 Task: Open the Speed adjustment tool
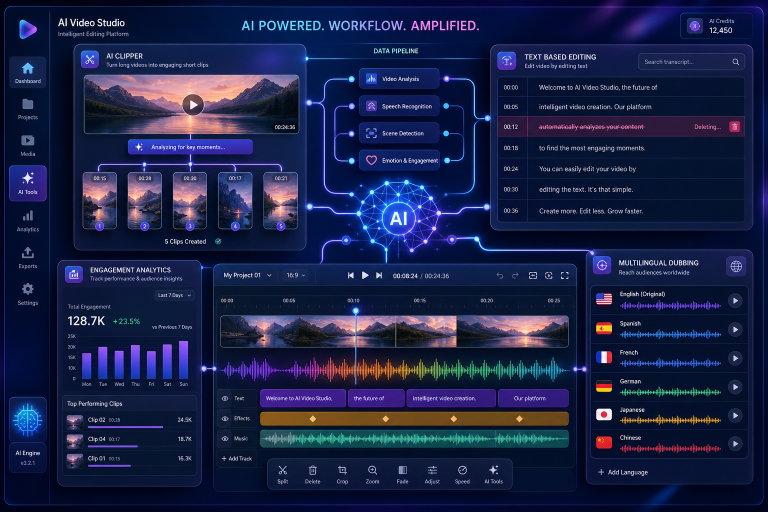(x=462, y=474)
